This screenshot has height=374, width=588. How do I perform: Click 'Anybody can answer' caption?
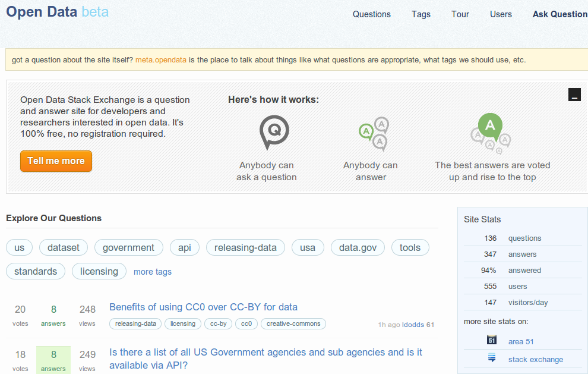pyautogui.click(x=371, y=171)
